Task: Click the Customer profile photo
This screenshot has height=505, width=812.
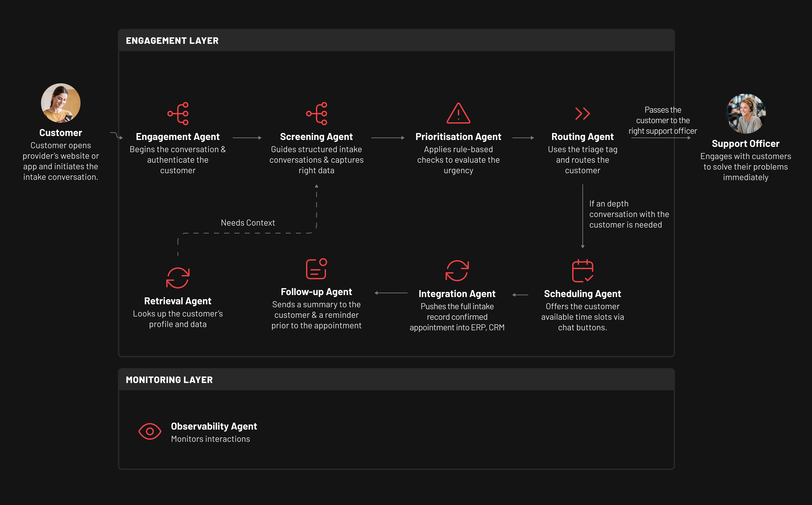Action: tap(61, 103)
